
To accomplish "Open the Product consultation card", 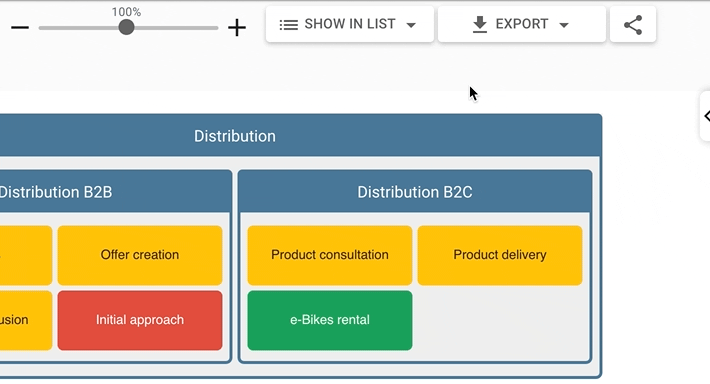I will pyautogui.click(x=330, y=255).
